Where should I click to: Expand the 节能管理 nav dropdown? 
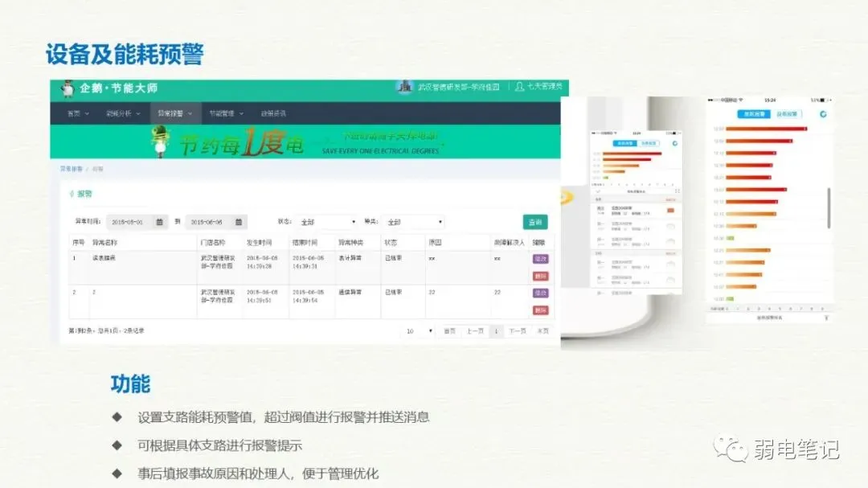tap(227, 113)
